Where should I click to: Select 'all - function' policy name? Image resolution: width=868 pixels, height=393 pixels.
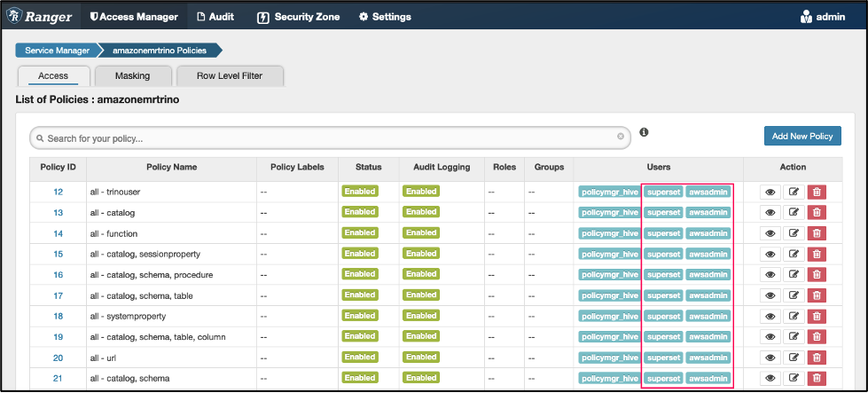click(113, 233)
